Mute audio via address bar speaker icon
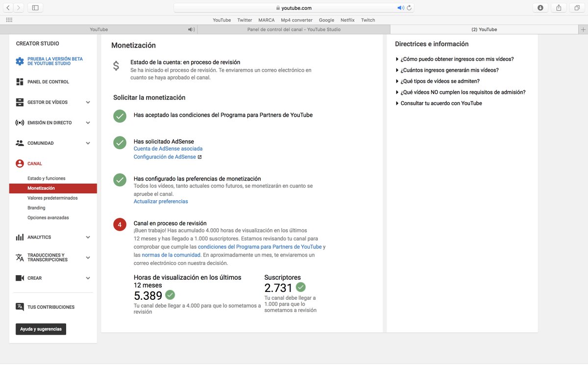 [x=400, y=8]
